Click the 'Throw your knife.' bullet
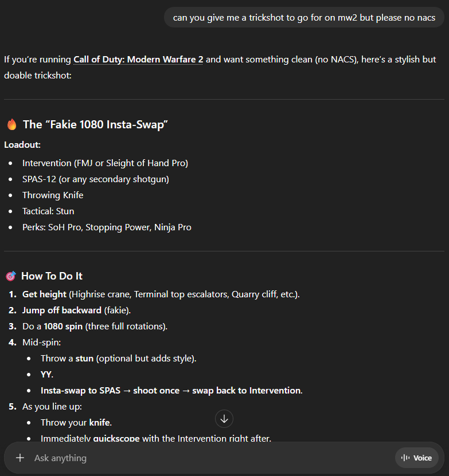The width and height of the screenshot is (449, 476). pos(76,423)
